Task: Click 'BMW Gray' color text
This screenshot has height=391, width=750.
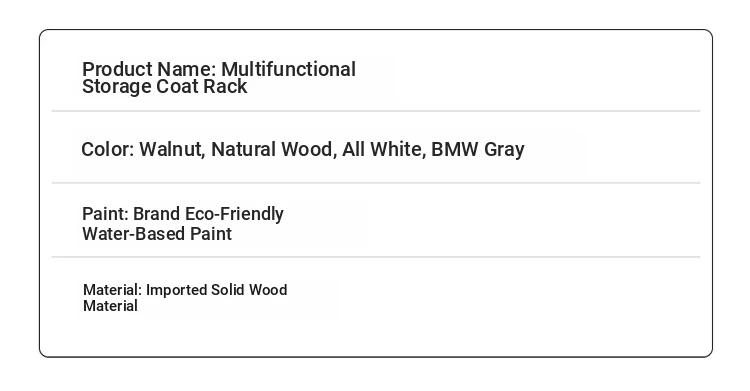Action: tap(478, 149)
